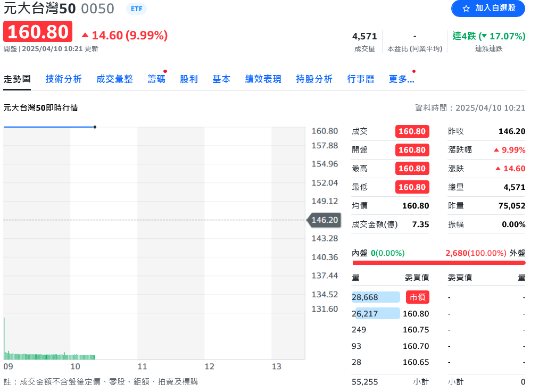Click the 元大台灣50即時行情 heading
This screenshot has width=539, height=392.
40,108
